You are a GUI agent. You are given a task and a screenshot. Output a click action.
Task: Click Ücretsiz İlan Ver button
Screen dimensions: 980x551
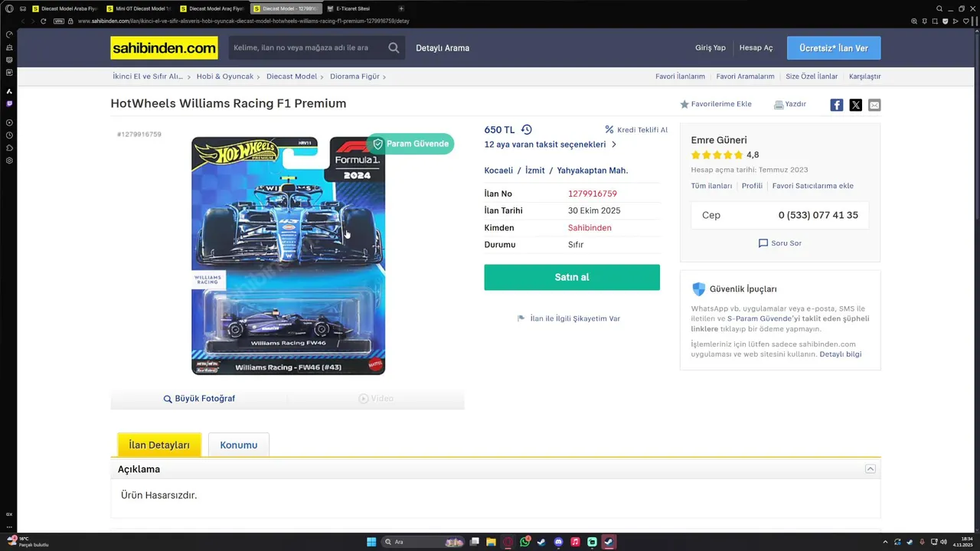tap(834, 47)
